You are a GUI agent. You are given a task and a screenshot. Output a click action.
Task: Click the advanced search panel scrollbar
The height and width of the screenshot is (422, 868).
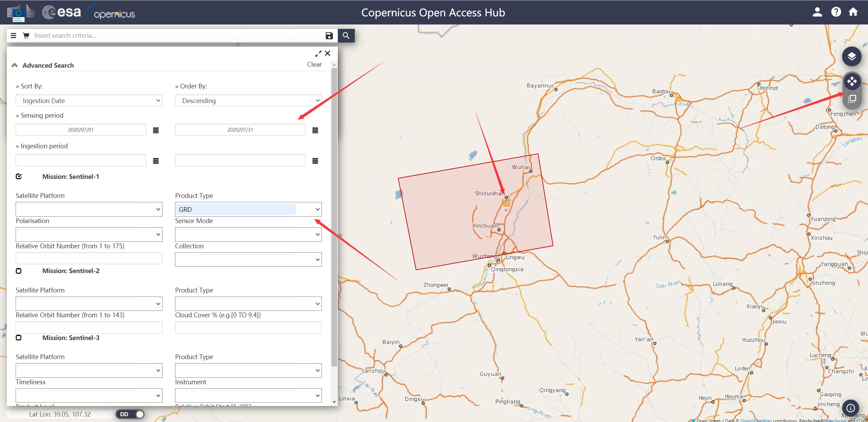pyautogui.click(x=334, y=218)
